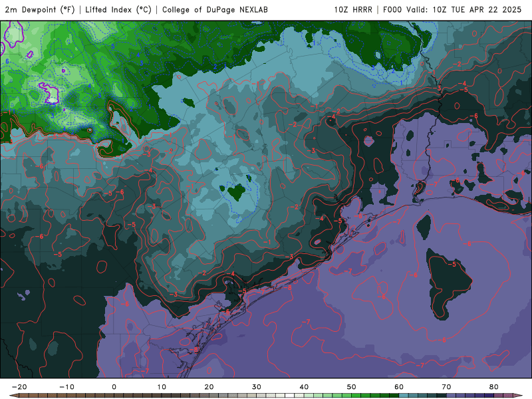Click the '0' colorbar scale label
Screen dimensions: 532x399
pyautogui.click(x=114, y=387)
